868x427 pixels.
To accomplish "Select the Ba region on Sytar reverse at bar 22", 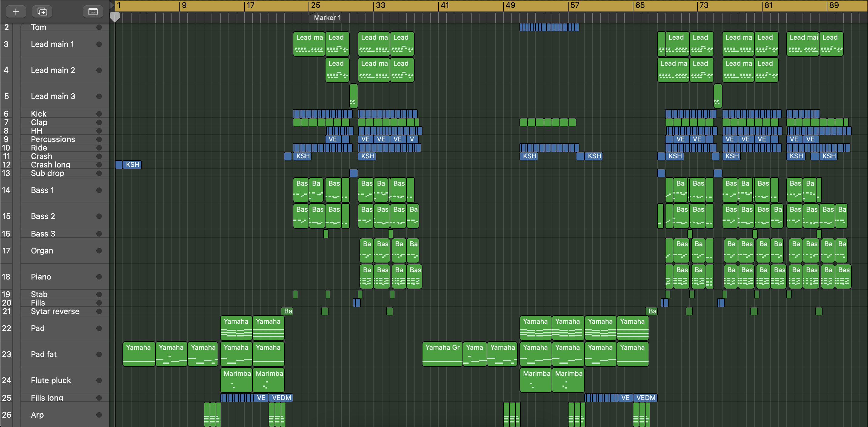I will click(x=287, y=311).
